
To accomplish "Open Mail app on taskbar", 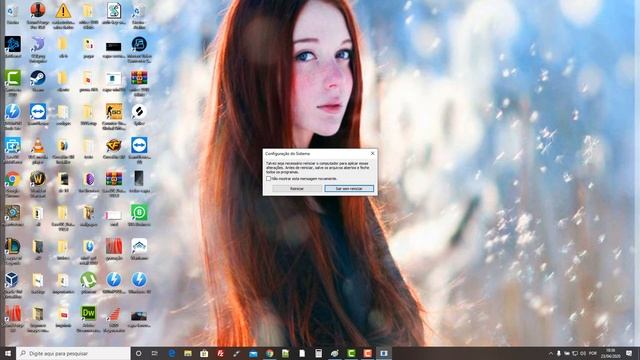I will pyautogui.click(x=253, y=353).
